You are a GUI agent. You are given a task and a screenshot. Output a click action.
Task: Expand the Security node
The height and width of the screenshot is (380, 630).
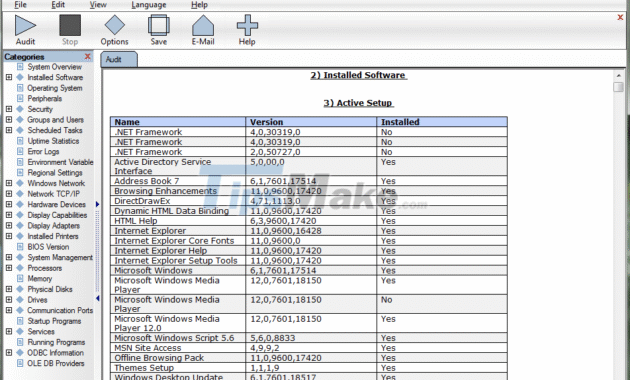(9, 109)
